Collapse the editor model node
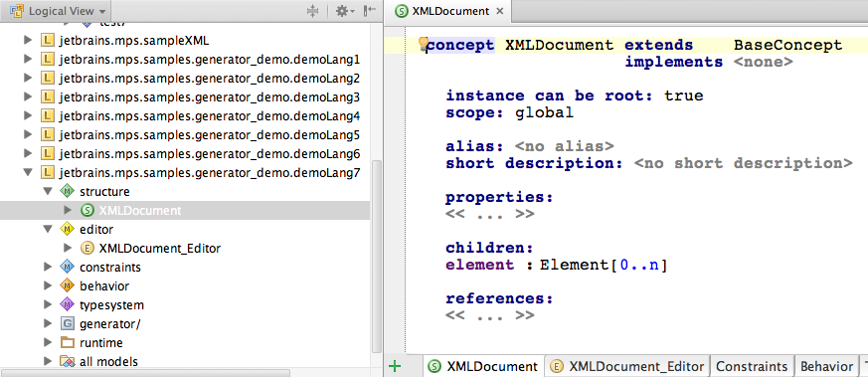The image size is (868, 377). (x=48, y=229)
